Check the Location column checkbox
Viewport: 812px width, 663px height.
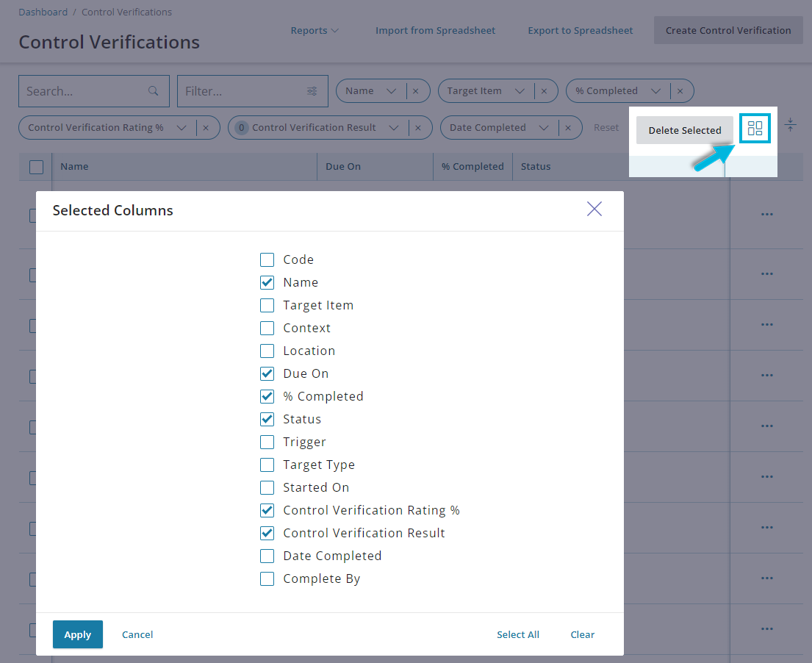click(x=267, y=351)
